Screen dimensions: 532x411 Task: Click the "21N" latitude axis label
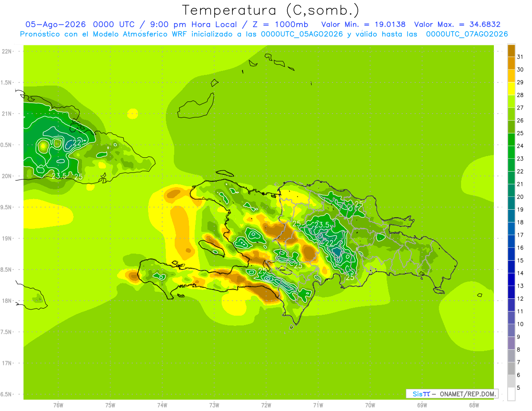tap(7, 114)
